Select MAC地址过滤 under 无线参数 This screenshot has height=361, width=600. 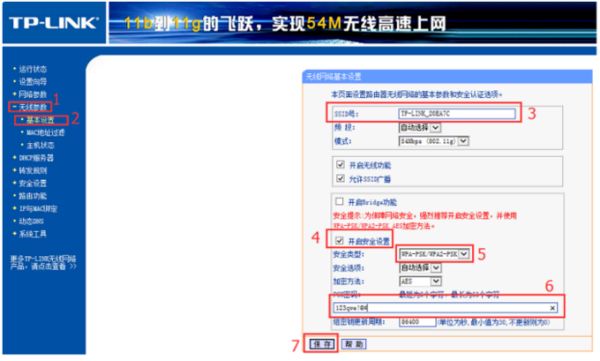click(x=46, y=133)
